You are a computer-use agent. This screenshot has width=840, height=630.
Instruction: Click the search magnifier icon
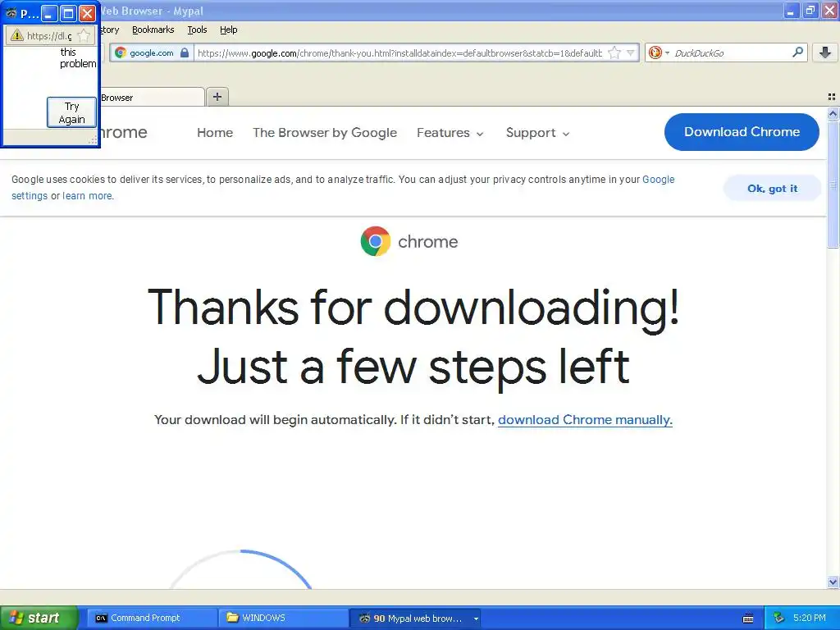797,52
